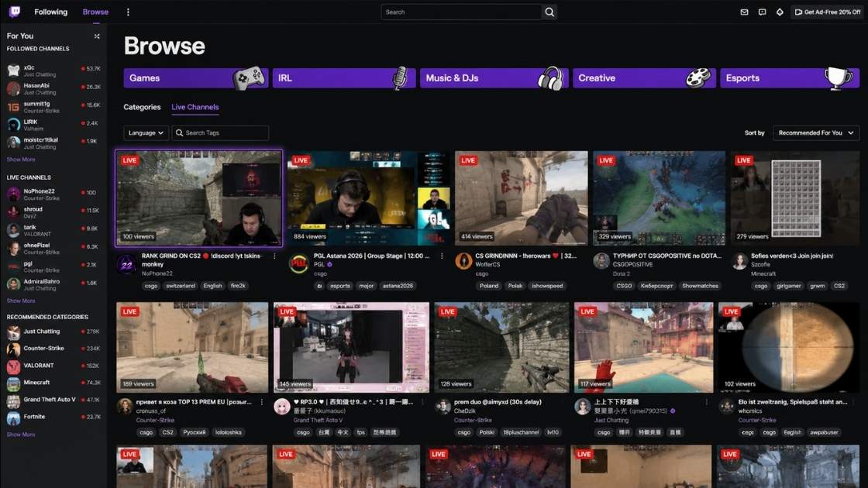Click the lololoshka tag

click(x=228, y=433)
